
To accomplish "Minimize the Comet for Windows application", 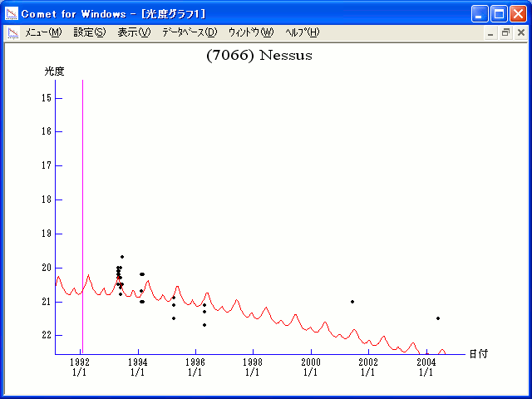I will 480,13.
